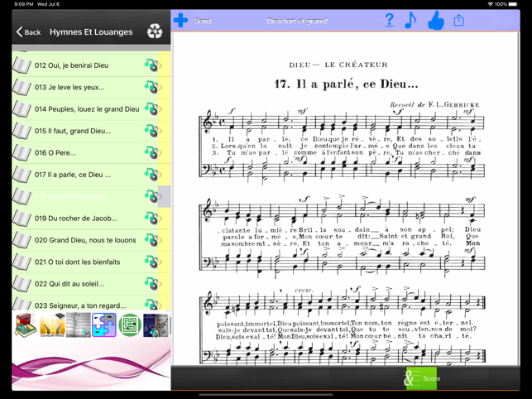532x399 pixels.
Task: Open the Praise glowing hands app icon
Action: point(52,325)
